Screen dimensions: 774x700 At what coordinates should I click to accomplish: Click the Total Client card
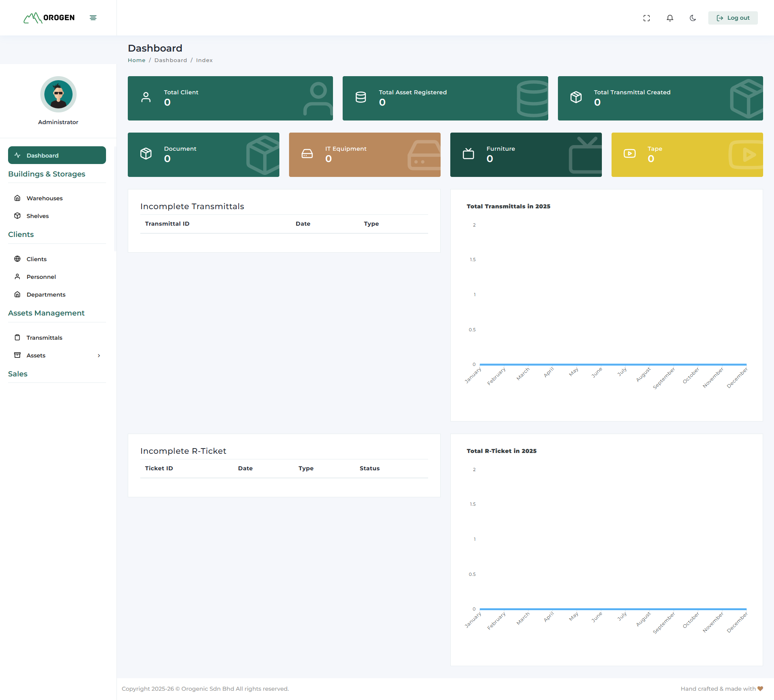click(x=230, y=98)
